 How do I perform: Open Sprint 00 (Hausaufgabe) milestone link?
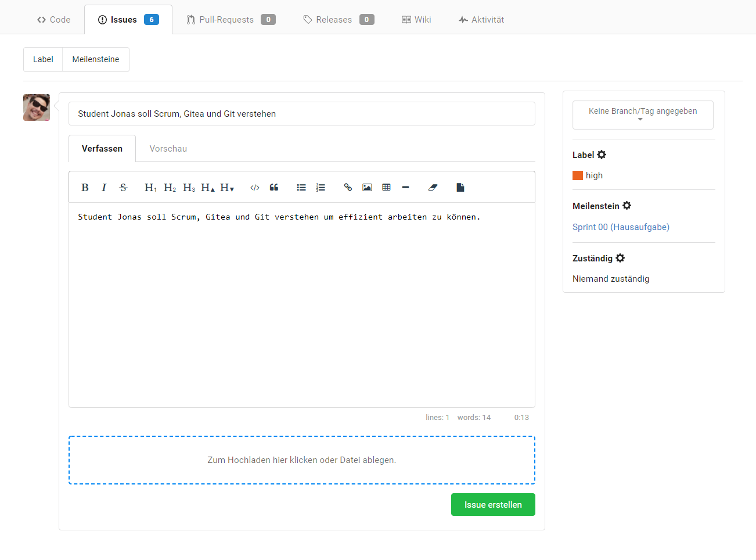(621, 227)
